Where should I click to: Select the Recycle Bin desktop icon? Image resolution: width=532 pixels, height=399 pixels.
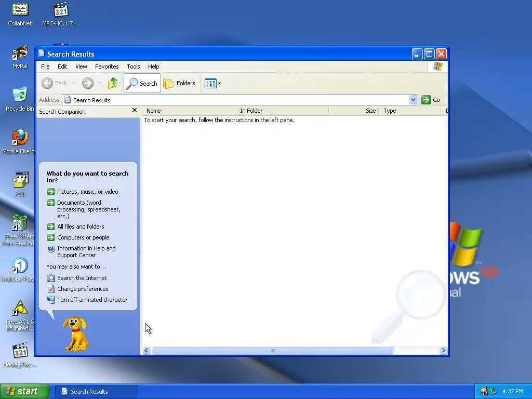(20, 99)
